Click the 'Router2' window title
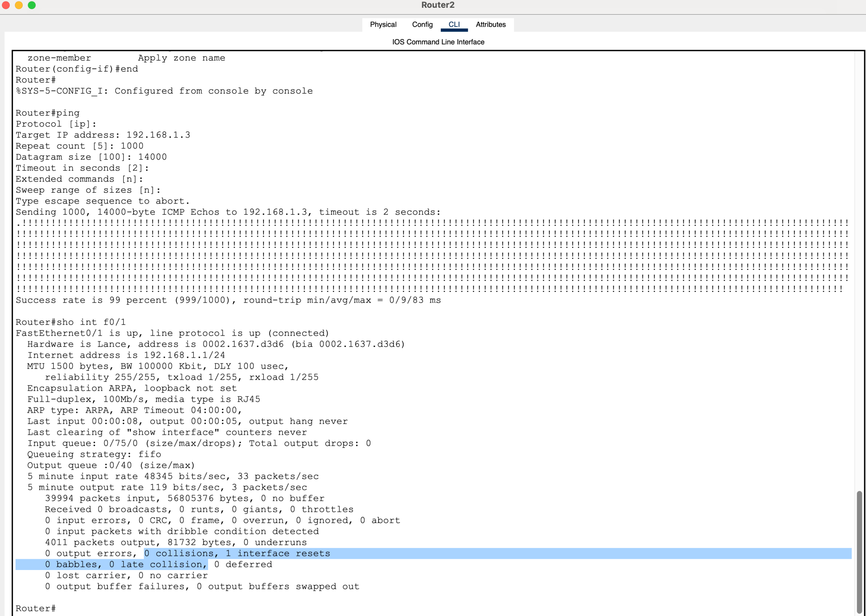The image size is (866, 616). tap(437, 5)
